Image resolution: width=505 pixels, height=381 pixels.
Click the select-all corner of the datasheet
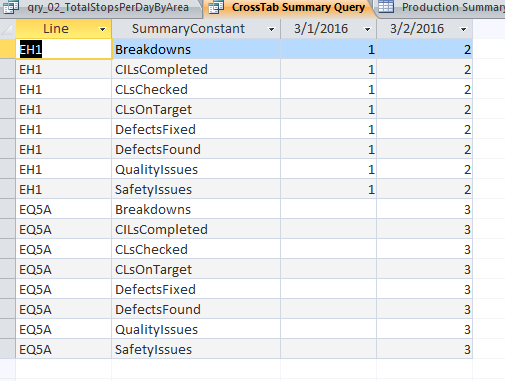click(x=8, y=29)
